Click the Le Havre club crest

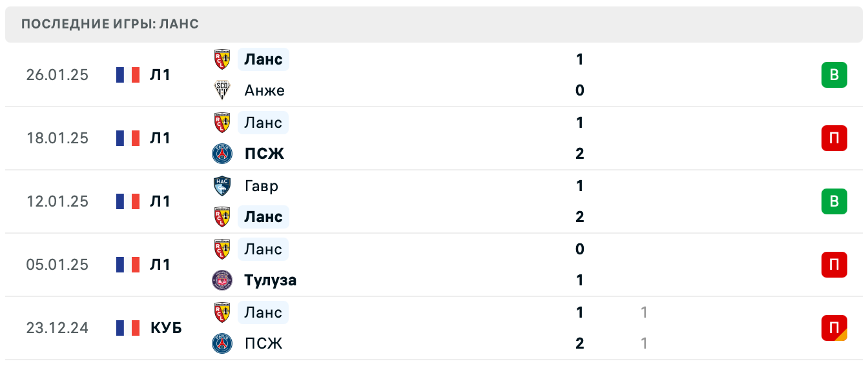(x=222, y=186)
